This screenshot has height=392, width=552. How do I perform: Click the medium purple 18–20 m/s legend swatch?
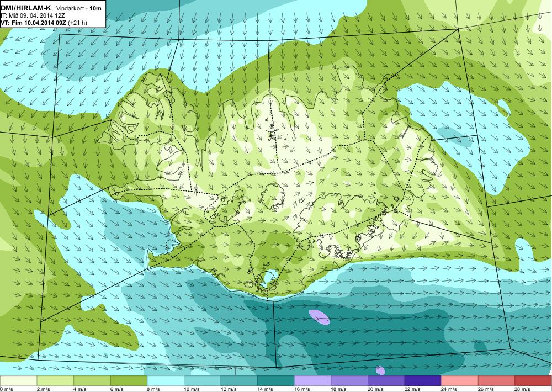(x=349, y=381)
